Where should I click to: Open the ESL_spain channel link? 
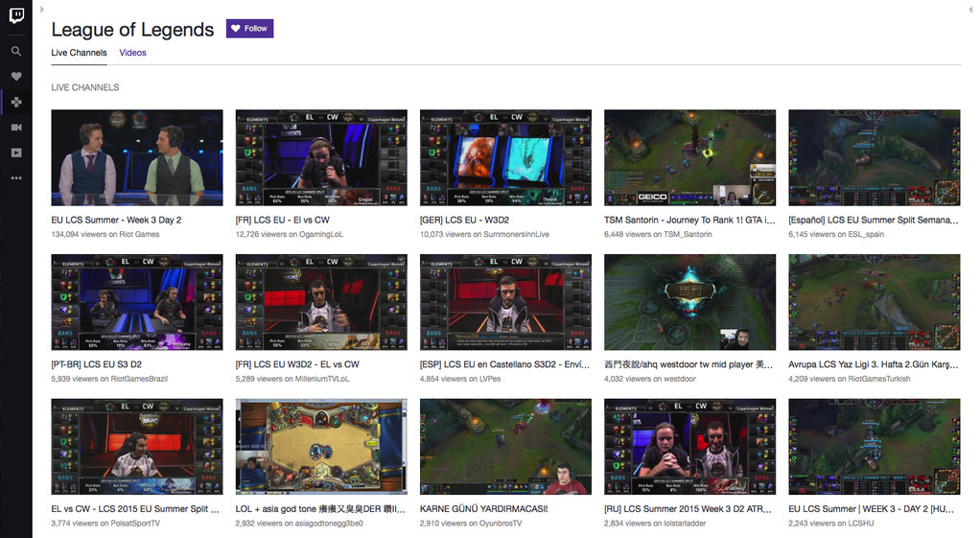point(866,234)
